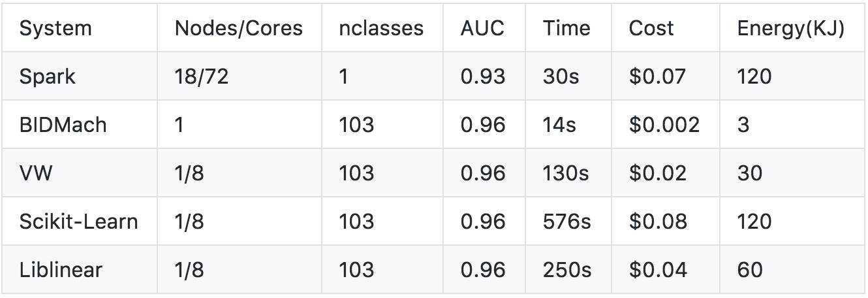The image size is (868, 298).
Task: Click the nclasses column header
Action: point(381,28)
